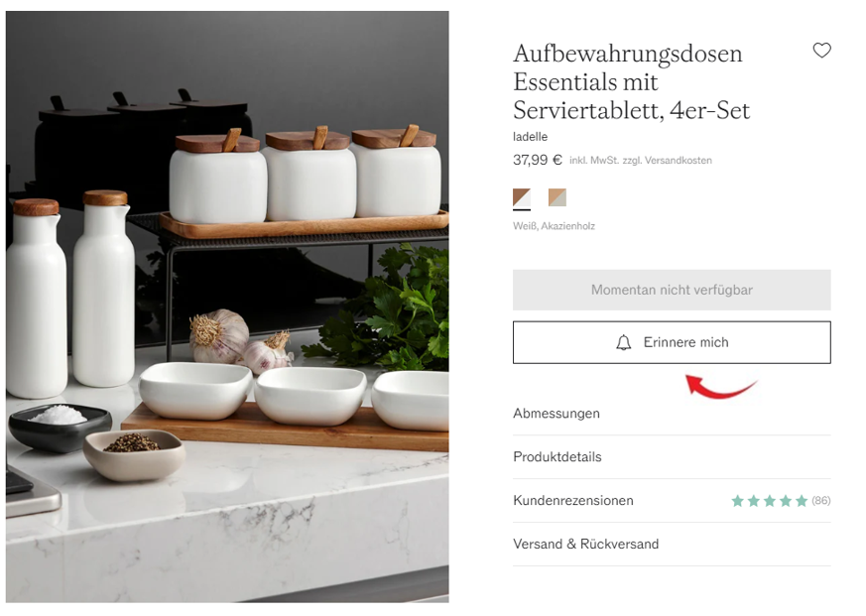Click the red curved arrow annotation
Screen dimensions: 866x616
pos(721,386)
